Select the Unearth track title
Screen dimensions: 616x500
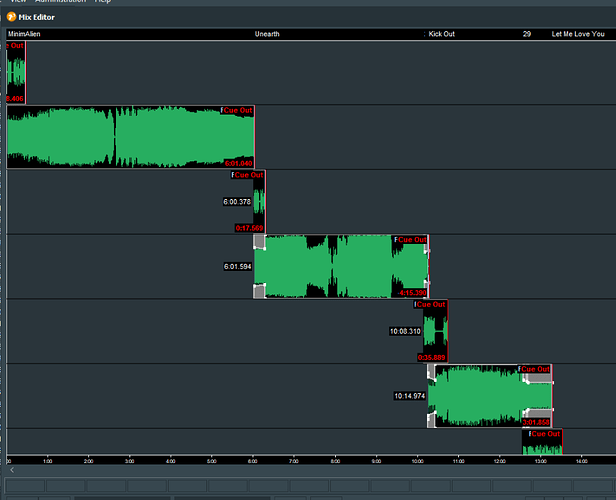click(x=267, y=34)
